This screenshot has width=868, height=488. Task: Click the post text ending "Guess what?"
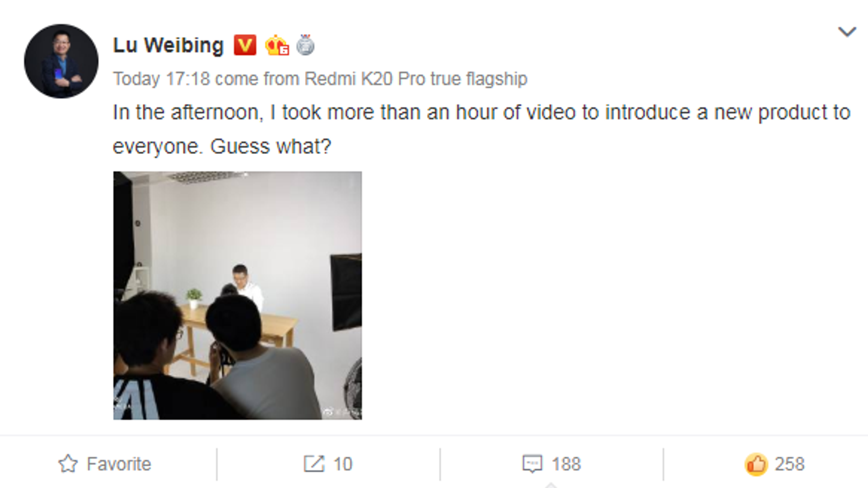(x=271, y=146)
